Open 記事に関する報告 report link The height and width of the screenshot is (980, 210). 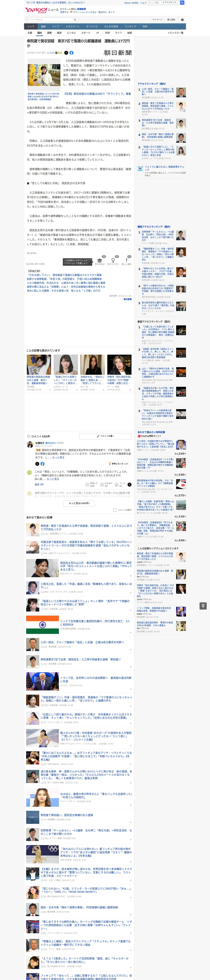(x=35, y=264)
